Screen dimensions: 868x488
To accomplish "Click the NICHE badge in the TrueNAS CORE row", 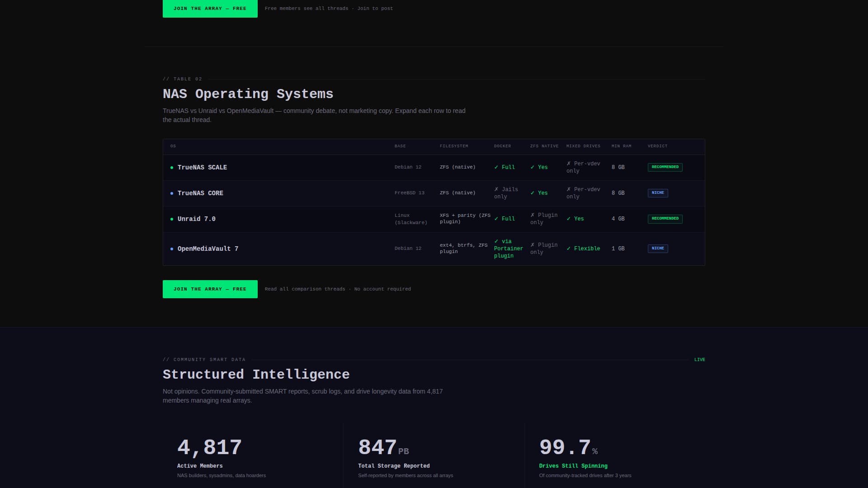I will click(x=658, y=193).
